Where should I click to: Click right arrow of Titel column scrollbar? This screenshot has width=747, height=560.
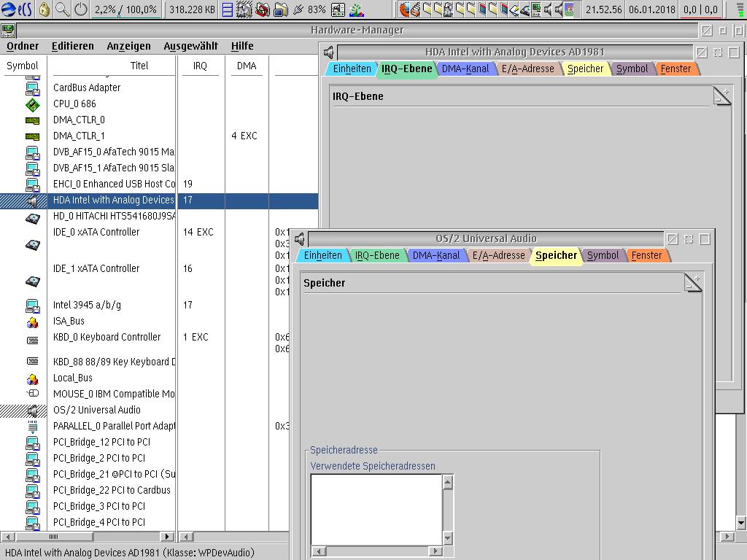pos(166,537)
